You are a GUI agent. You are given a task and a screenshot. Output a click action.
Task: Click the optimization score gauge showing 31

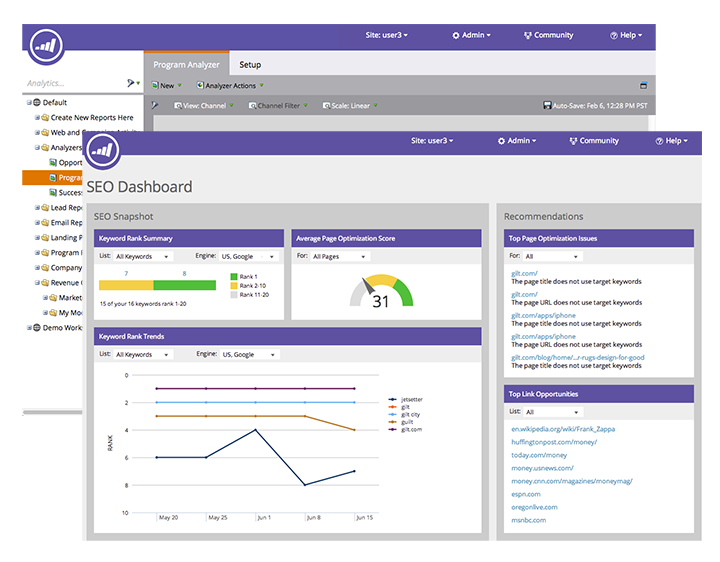(x=381, y=292)
